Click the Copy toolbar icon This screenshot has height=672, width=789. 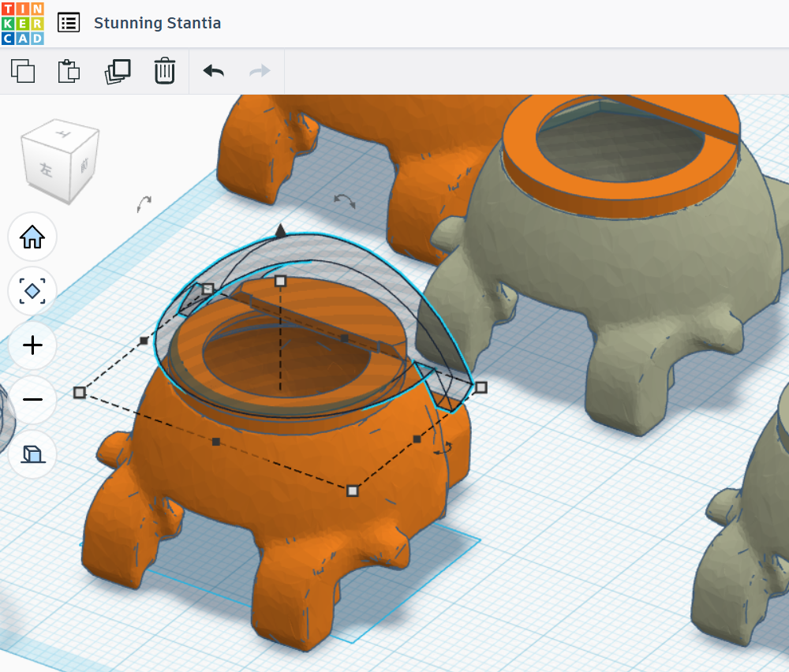(x=23, y=71)
